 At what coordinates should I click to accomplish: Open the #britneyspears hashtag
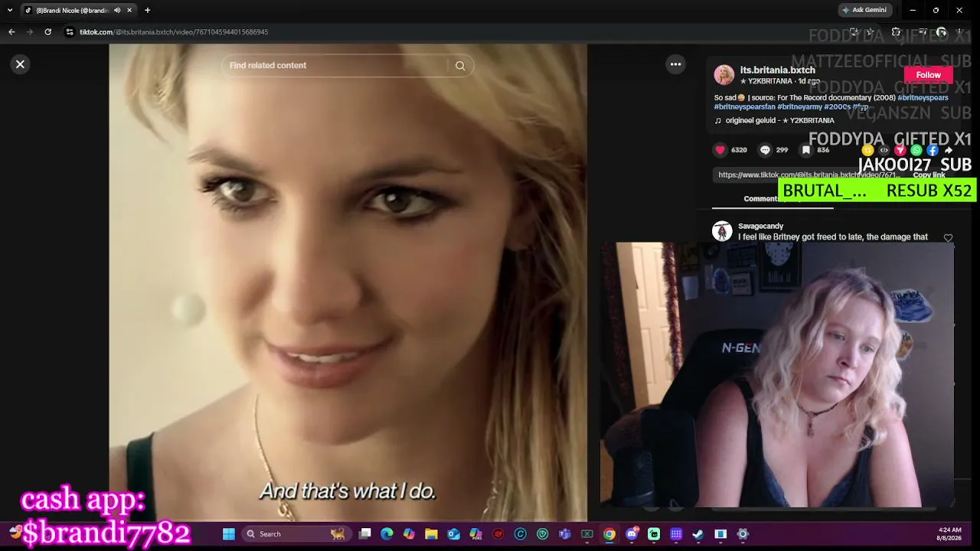point(923,98)
